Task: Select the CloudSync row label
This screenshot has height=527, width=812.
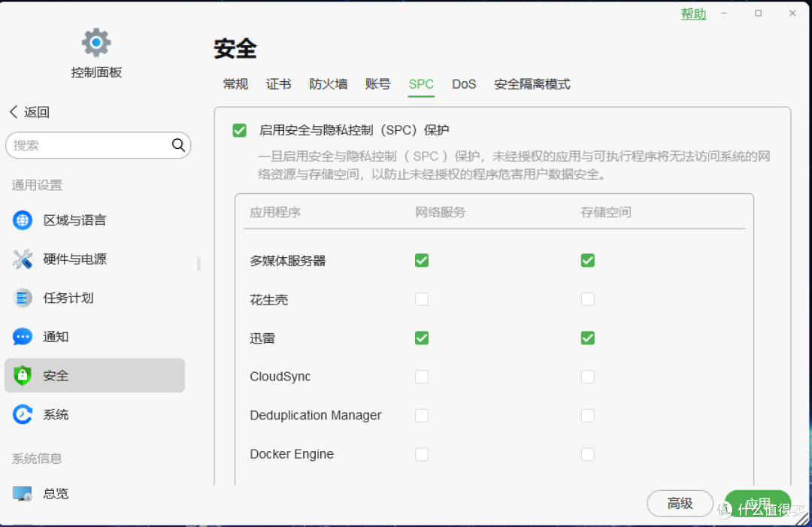Action: pos(280,377)
